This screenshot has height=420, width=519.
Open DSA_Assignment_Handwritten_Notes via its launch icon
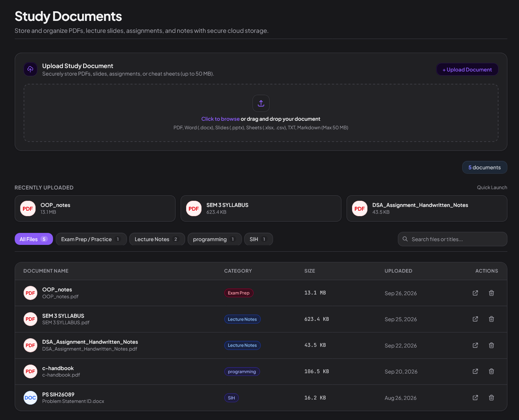pyautogui.click(x=475, y=345)
